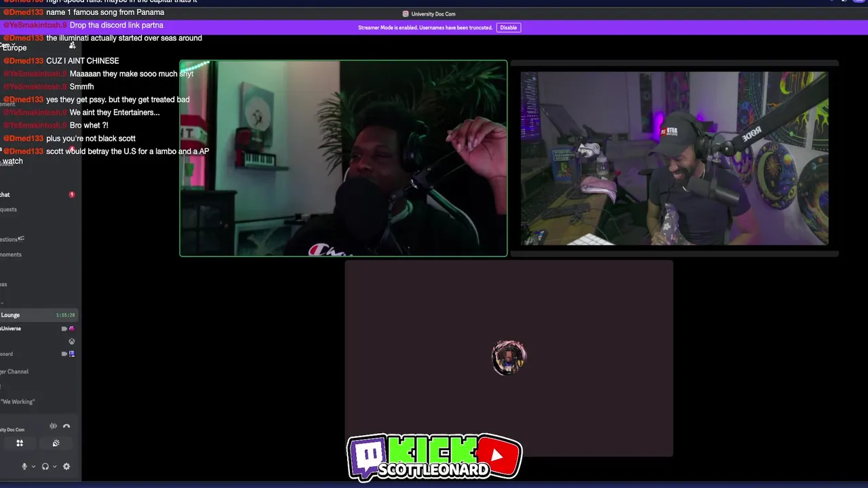Click the camera icon on the Universe user row

[64, 329]
